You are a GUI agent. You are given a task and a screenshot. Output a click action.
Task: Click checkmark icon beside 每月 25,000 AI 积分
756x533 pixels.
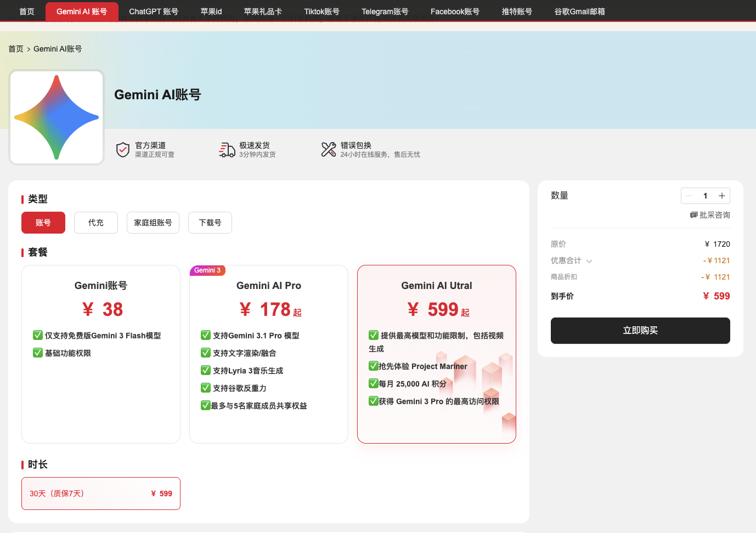374,383
